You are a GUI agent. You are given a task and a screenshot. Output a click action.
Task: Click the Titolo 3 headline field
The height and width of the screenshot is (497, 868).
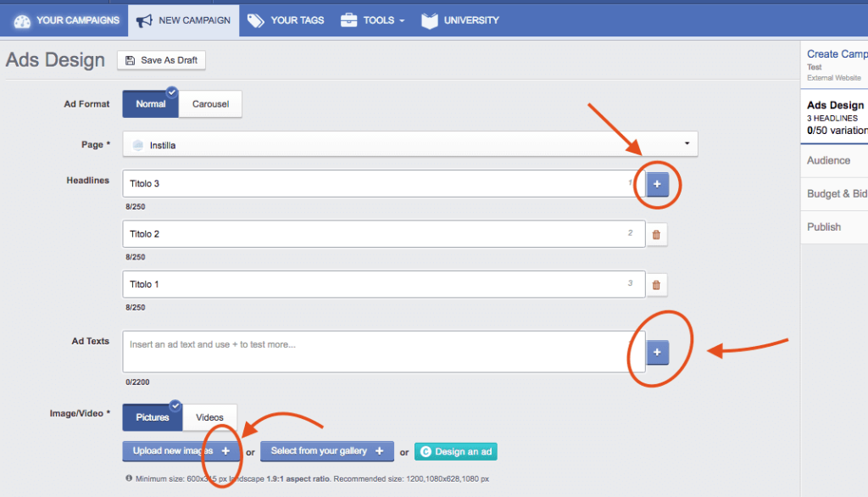[x=384, y=183]
